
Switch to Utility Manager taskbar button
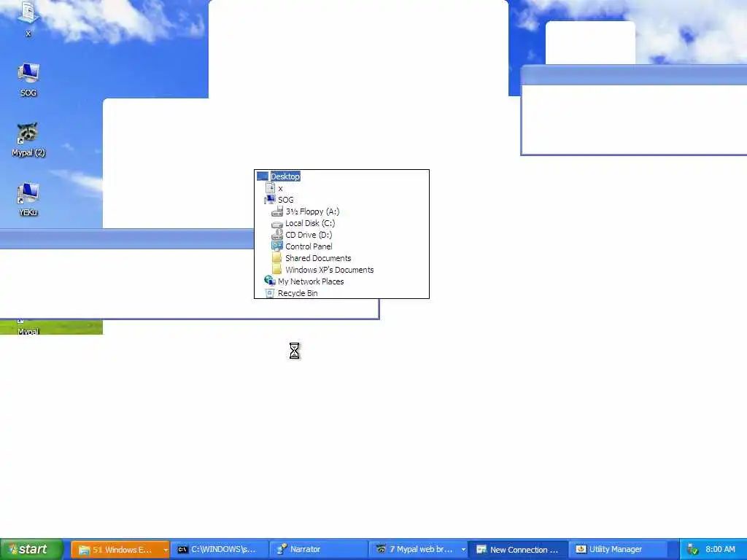617,550
